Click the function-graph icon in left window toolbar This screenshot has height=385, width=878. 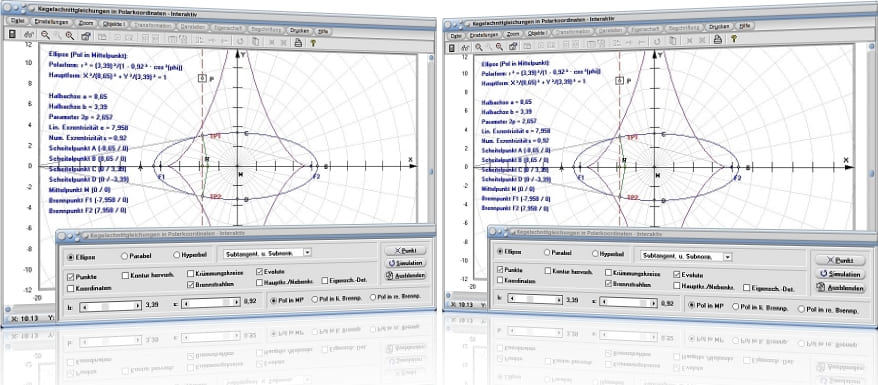point(29,35)
